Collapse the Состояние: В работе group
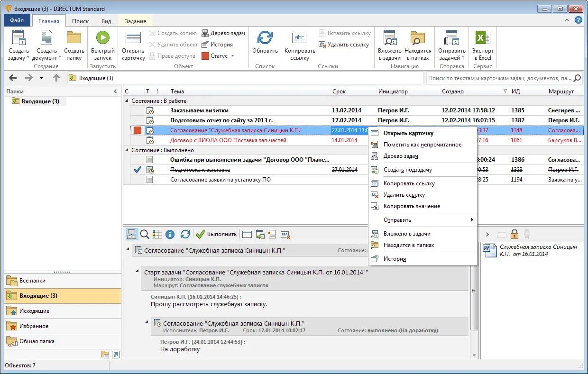 (x=127, y=101)
